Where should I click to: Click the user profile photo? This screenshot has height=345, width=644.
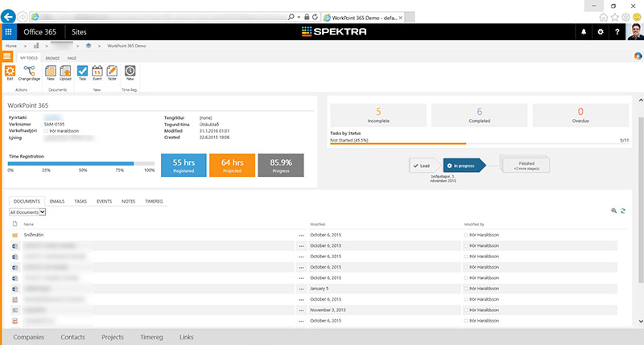point(635,31)
